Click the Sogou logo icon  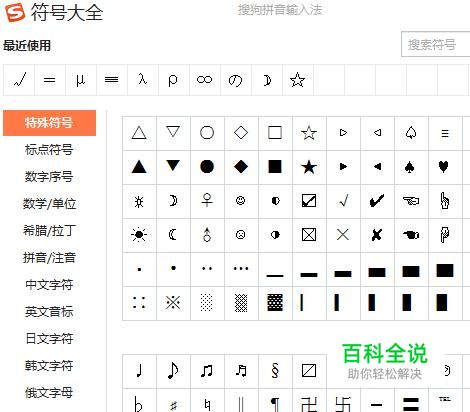click(x=15, y=12)
